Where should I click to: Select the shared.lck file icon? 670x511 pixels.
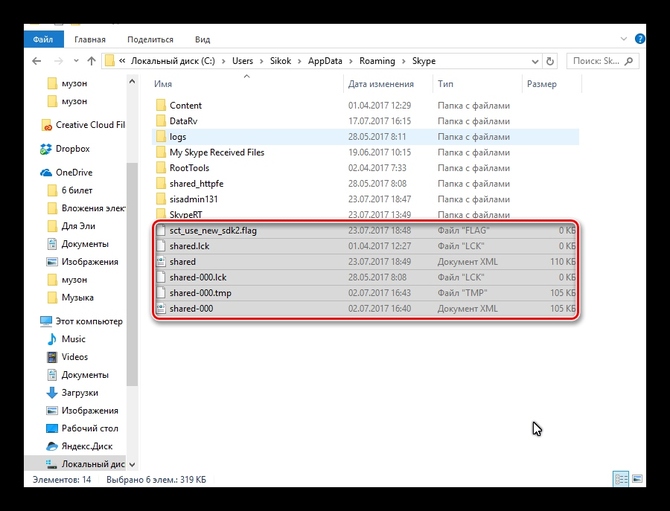tap(161, 246)
